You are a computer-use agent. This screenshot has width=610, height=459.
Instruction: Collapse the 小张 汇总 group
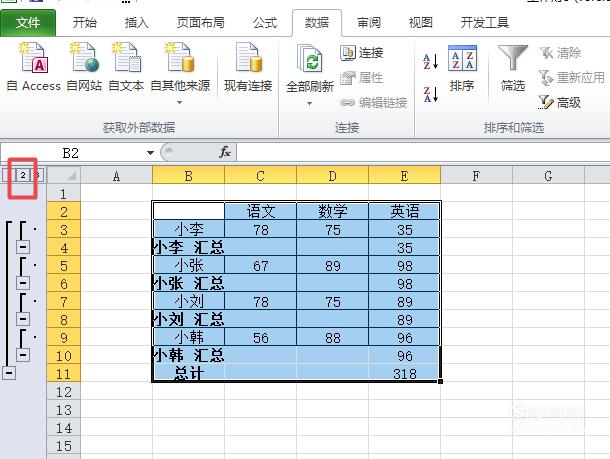coord(23,283)
